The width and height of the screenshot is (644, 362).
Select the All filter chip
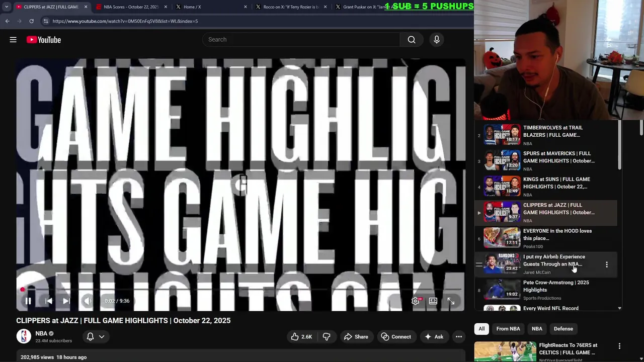(x=481, y=329)
